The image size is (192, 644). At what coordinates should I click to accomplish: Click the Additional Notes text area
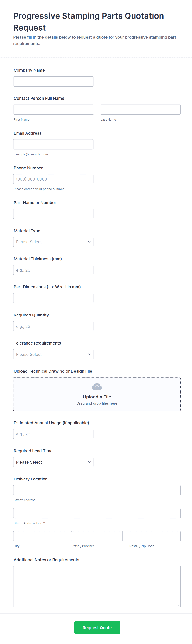pos(97,587)
